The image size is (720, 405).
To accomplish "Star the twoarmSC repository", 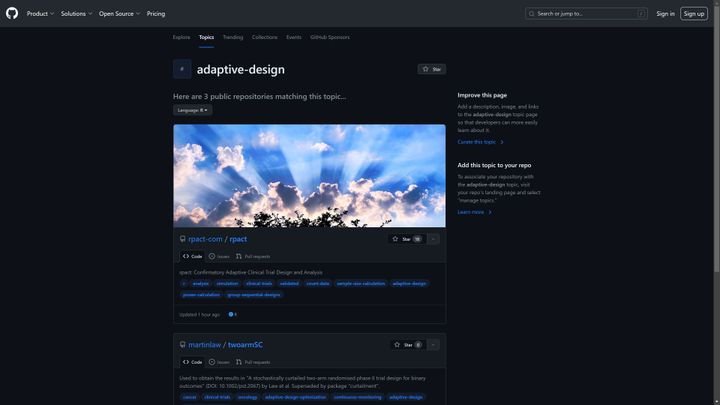I will click(408, 344).
